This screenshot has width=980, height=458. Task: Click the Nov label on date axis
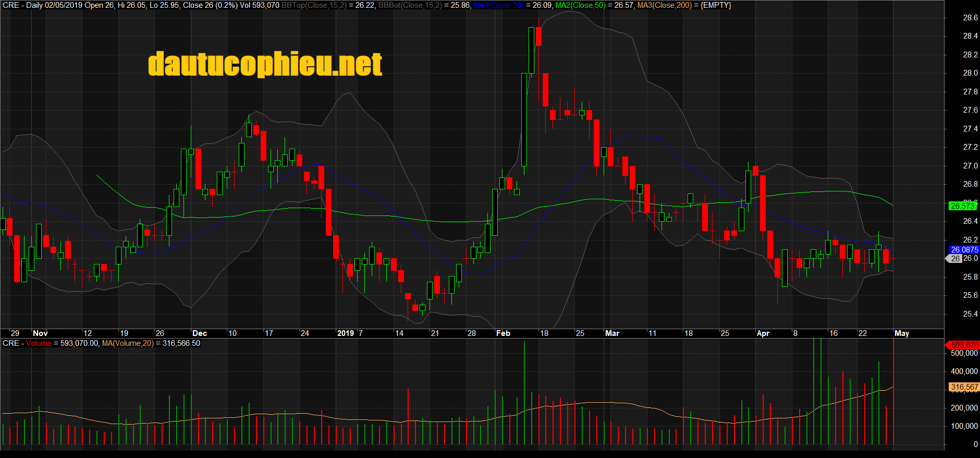coord(40,333)
